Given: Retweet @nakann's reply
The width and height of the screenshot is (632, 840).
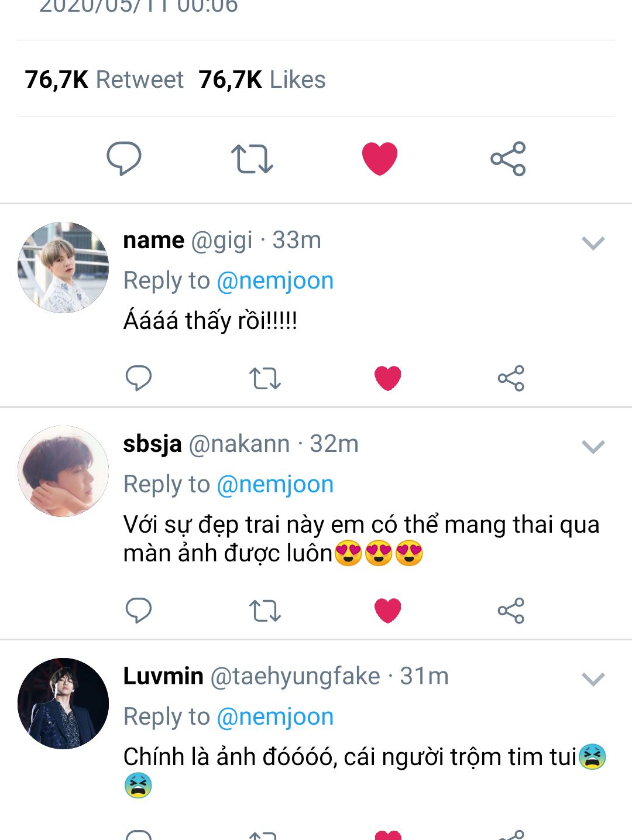Looking at the screenshot, I should (x=265, y=611).
